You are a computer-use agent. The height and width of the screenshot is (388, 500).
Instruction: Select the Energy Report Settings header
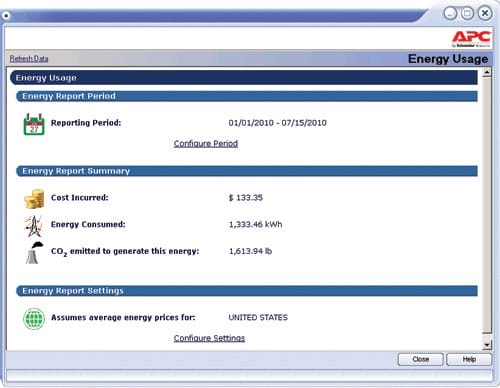247,291
